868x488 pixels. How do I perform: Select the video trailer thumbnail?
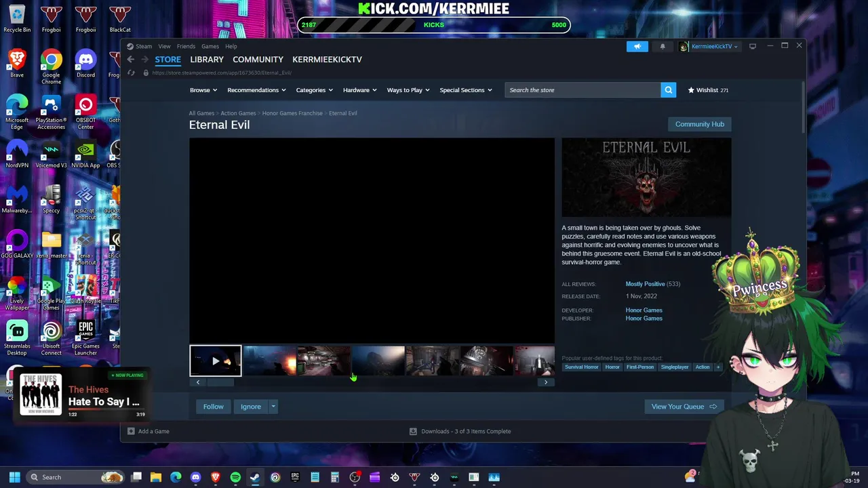point(215,361)
